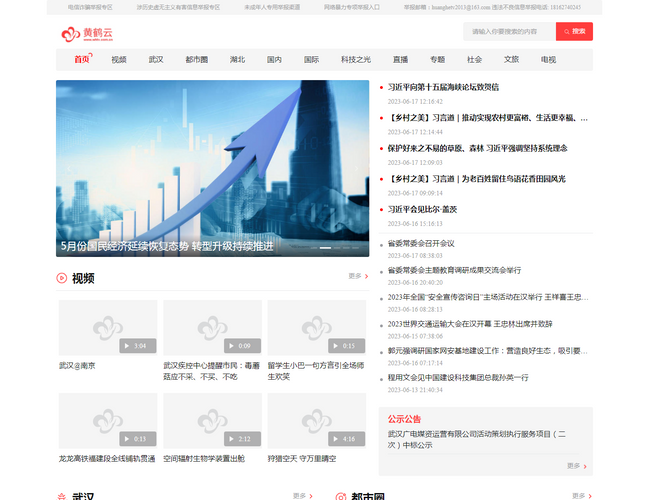Play the 2:12 空间辐射 video
This screenshot has height=500, width=650.
[212, 421]
